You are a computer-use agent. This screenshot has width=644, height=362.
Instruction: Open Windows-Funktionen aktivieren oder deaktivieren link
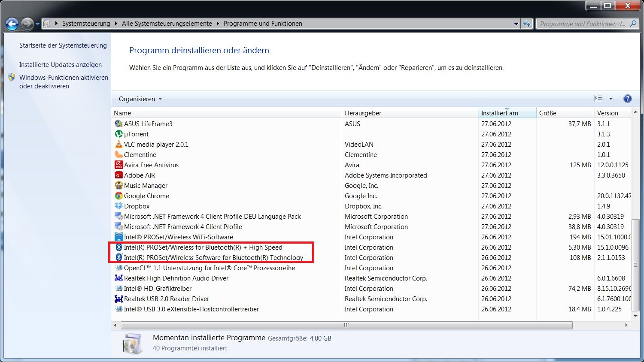tap(64, 81)
